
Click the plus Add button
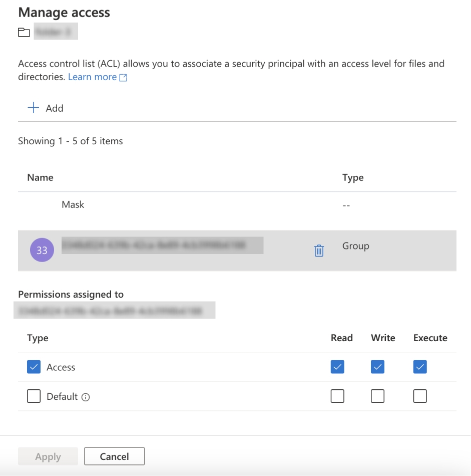click(x=46, y=108)
